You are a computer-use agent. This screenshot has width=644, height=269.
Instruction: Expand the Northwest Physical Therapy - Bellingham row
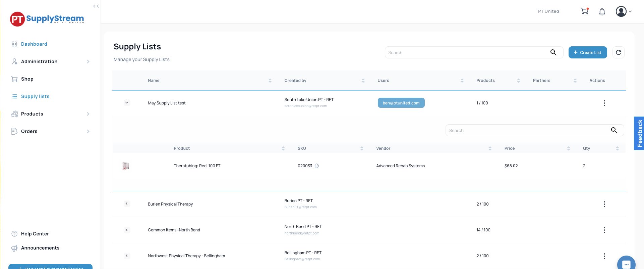click(127, 256)
